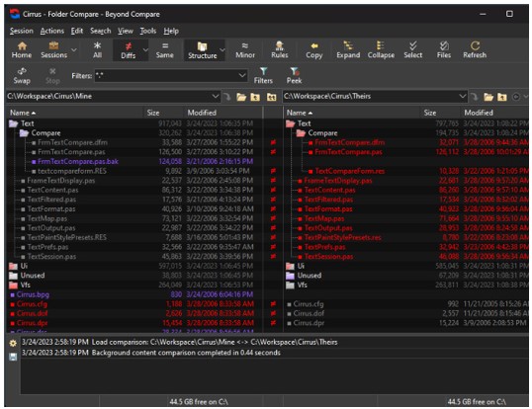Click the Swap sides icon
Screen dimensions: 532x409
tap(22, 76)
